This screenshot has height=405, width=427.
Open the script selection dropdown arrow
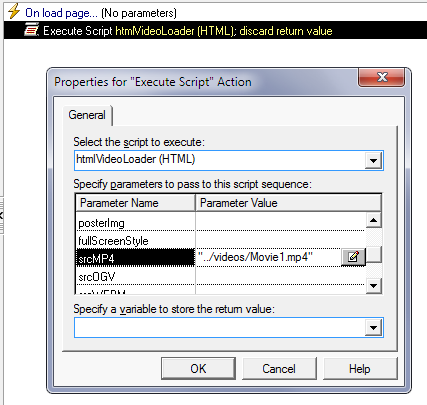coord(373,161)
